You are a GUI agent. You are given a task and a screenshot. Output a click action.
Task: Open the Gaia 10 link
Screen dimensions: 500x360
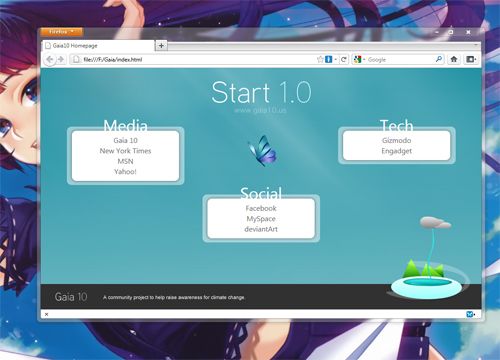tap(125, 140)
